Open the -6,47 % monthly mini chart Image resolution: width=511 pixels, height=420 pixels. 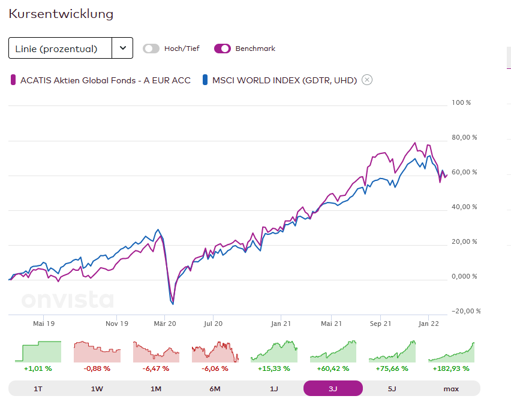click(156, 352)
